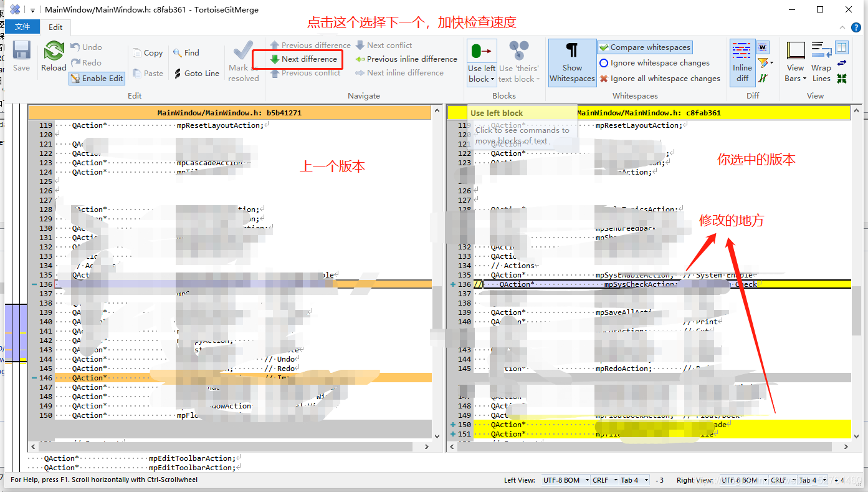Toggle Show Whitespaces

pos(572,62)
